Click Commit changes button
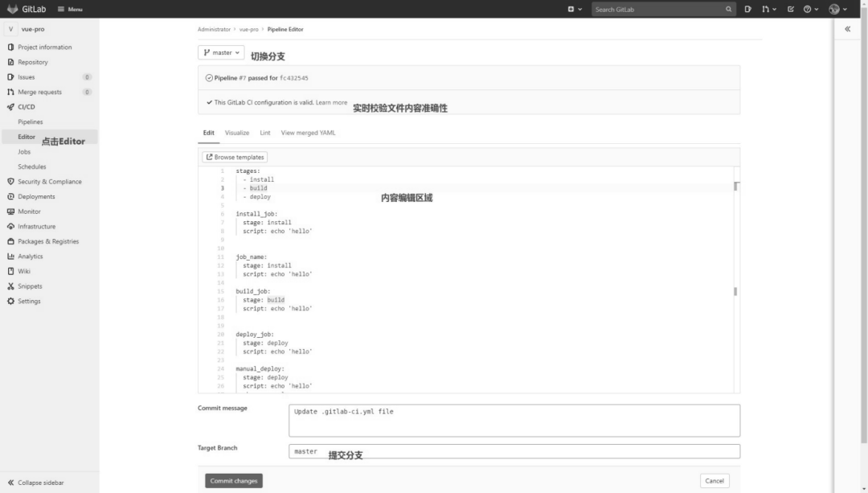 (234, 481)
